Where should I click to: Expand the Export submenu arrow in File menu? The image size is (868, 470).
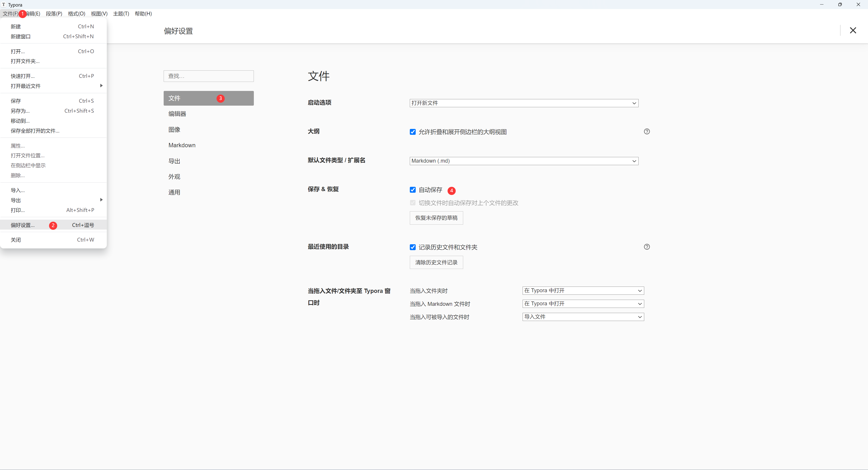click(x=101, y=200)
